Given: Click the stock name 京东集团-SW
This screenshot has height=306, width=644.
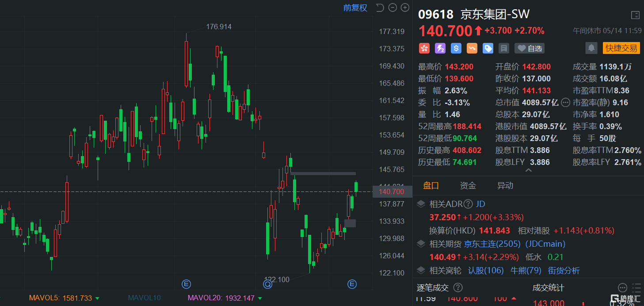Looking at the screenshot, I should click(495, 14).
